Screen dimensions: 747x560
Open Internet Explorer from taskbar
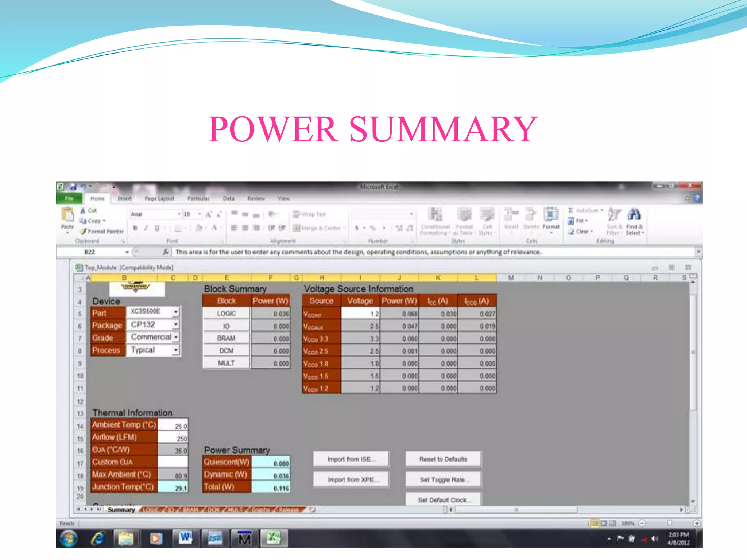coord(98,538)
